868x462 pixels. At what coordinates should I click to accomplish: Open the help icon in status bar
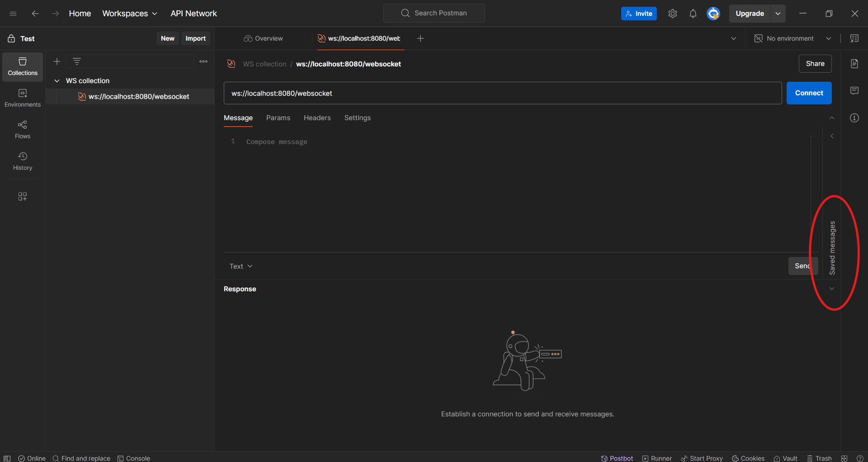[x=860, y=458]
